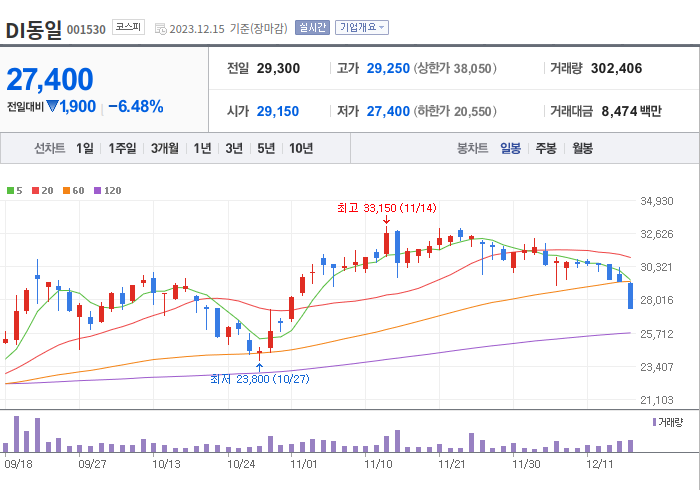Select the 5년 line chart tab

(266, 148)
